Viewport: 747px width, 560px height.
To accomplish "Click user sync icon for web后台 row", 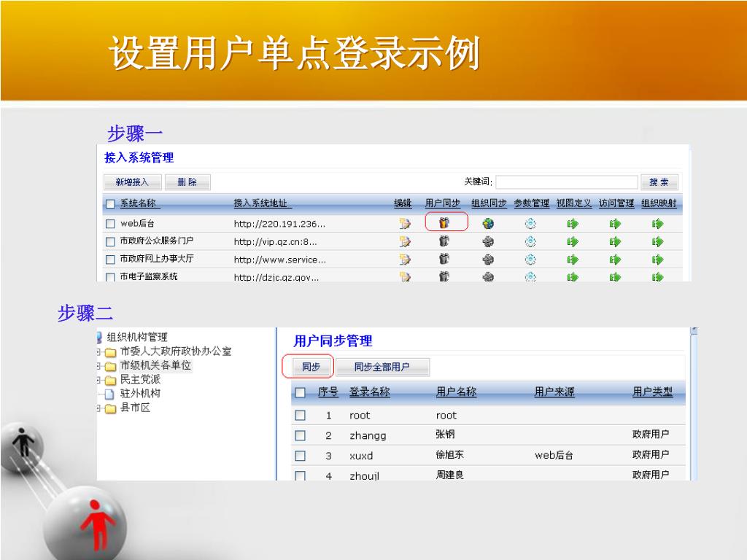I will click(x=444, y=223).
